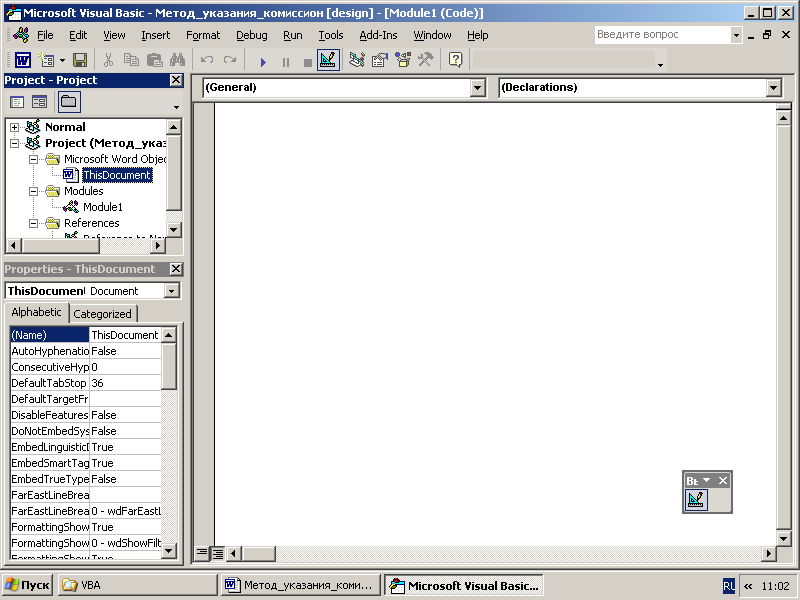Image resolution: width=800 pixels, height=600 pixels.
Task: Click the DefaultTabStop value 36
Action: (125, 383)
